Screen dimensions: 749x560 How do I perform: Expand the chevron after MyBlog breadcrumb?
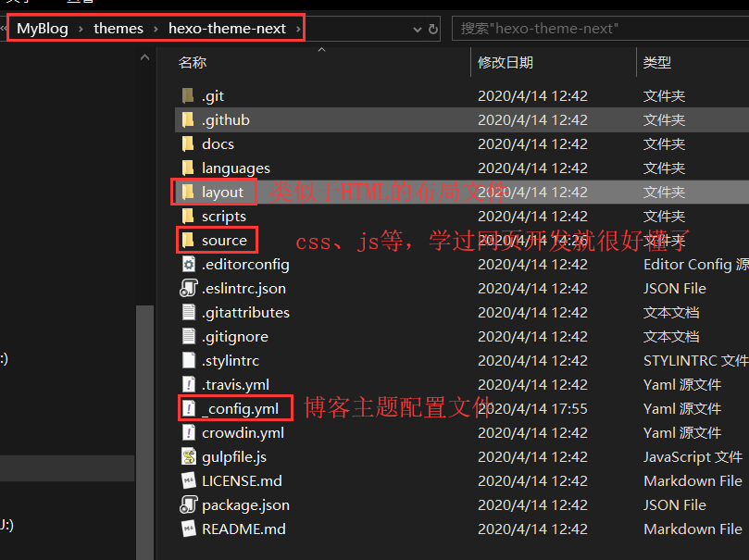click(x=81, y=29)
